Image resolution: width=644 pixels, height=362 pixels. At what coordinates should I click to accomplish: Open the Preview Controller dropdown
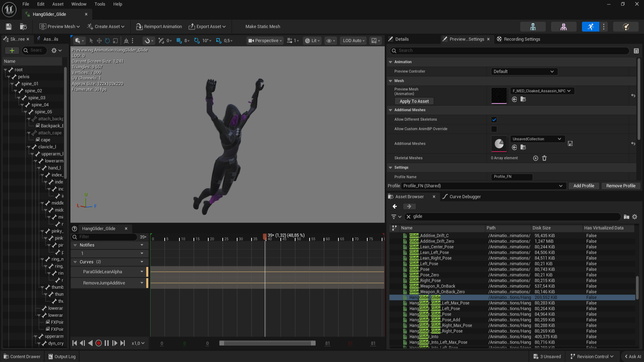tap(524, 71)
